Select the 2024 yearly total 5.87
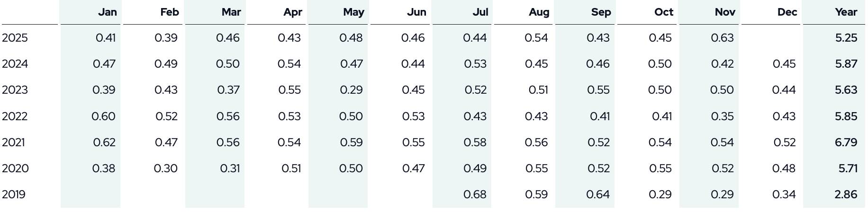Screen dimensions: 868x212 tap(846, 64)
